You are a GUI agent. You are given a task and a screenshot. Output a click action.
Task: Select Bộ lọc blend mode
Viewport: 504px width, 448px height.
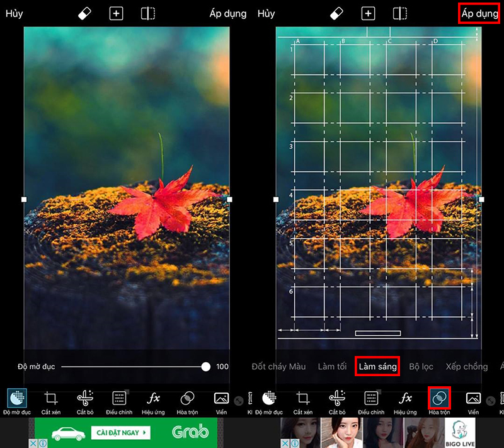[421, 367]
